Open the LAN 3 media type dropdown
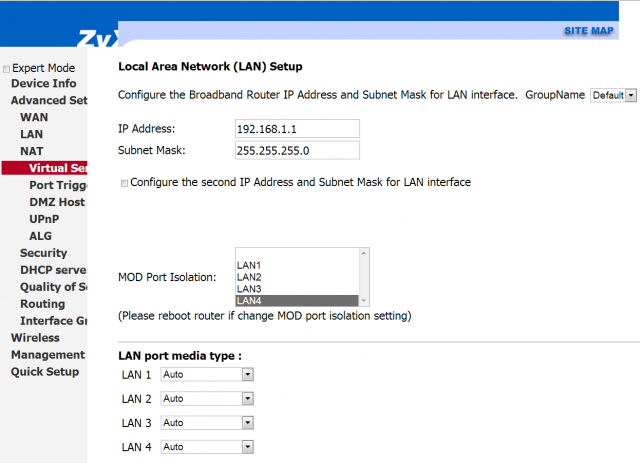The height and width of the screenshot is (463, 640). pos(207,423)
